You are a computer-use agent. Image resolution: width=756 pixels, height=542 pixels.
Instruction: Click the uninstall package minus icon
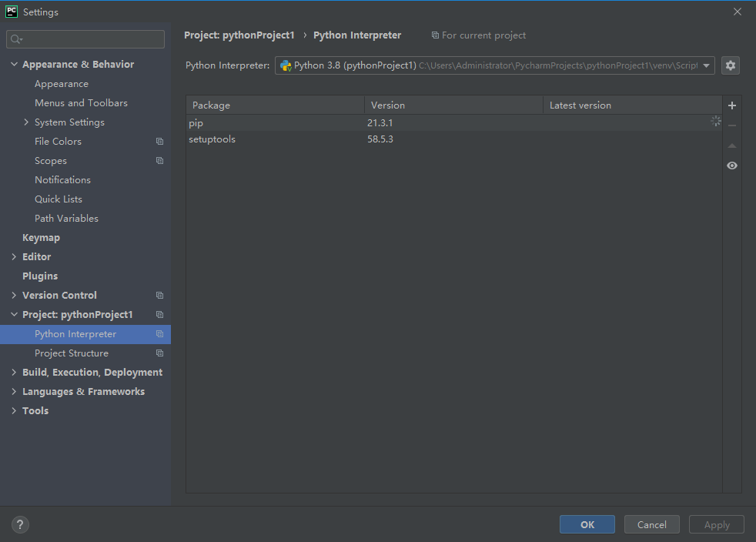click(x=731, y=125)
